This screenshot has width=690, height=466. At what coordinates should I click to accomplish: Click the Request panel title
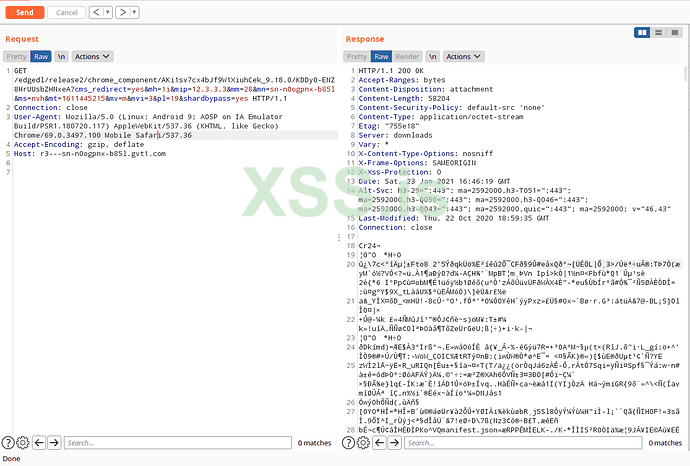click(22, 39)
